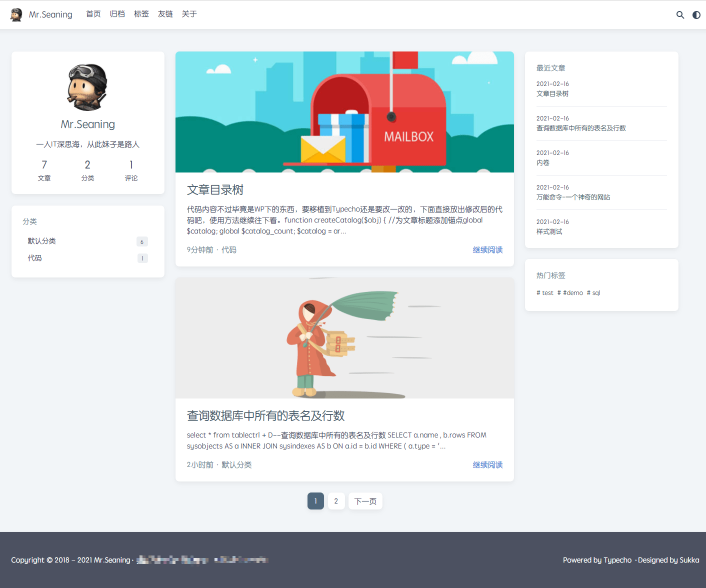The height and width of the screenshot is (588, 706).
Task: Select the # sql hot tag
Action: click(x=593, y=293)
